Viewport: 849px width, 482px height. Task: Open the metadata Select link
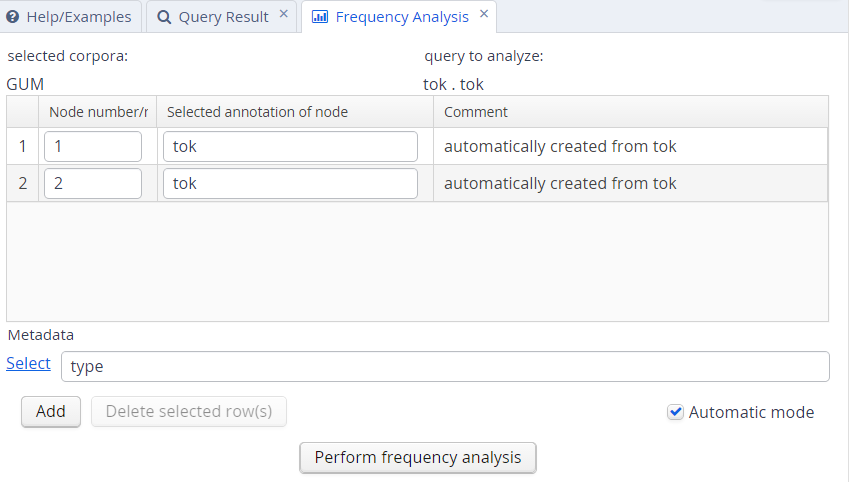pos(28,364)
